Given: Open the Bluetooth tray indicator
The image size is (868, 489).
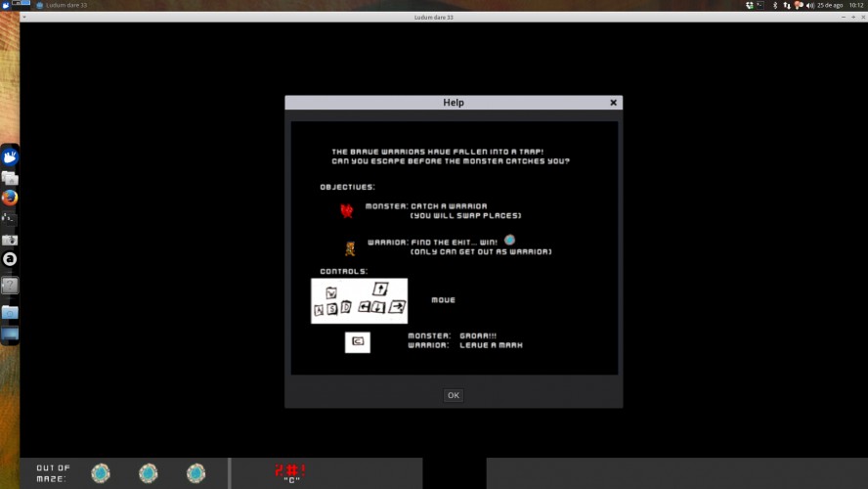Looking at the screenshot, I should pos(775,5).
